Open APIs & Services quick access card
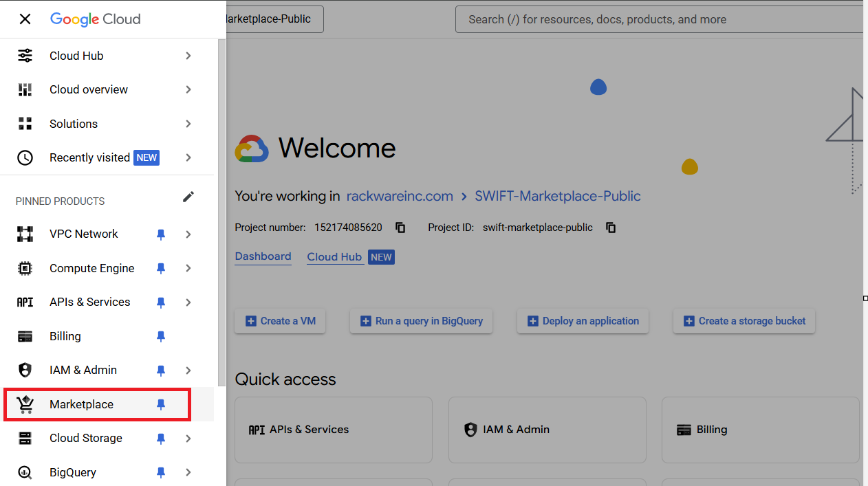Image resolution: width=868 pixels, height=486 pixels. pyautogui.click(x=334, y=430)
